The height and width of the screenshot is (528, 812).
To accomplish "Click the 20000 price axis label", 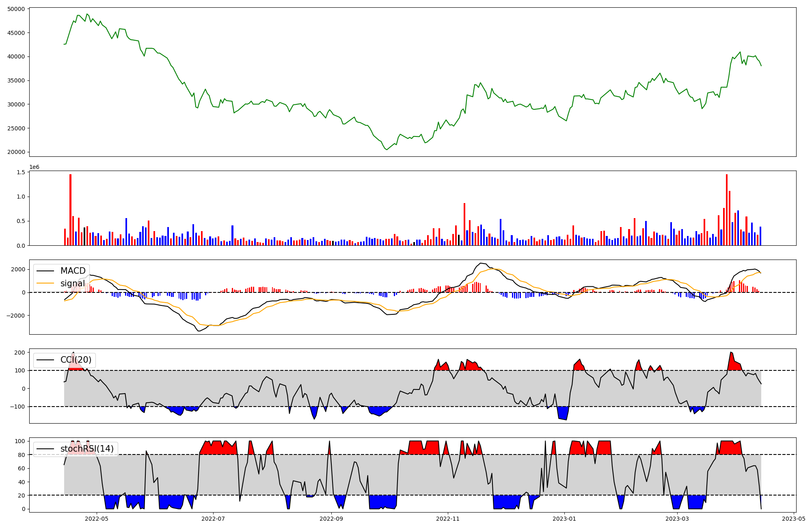I will 16,152.
